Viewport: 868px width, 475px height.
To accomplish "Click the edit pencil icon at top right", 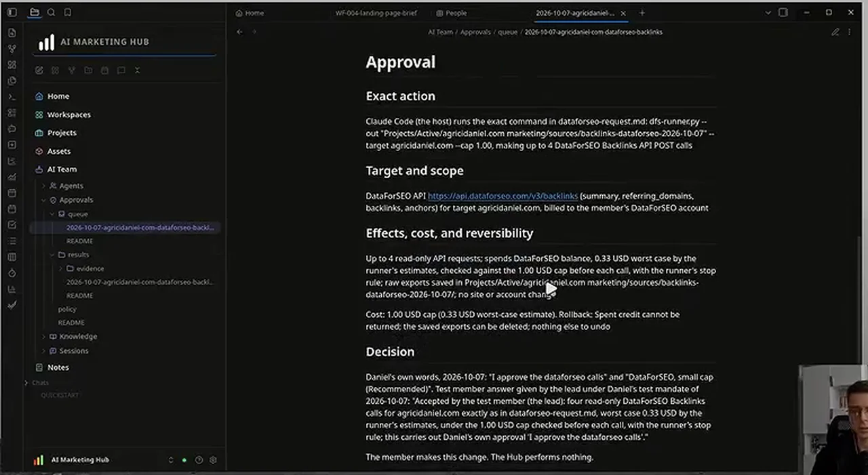I will pos(835,32).
